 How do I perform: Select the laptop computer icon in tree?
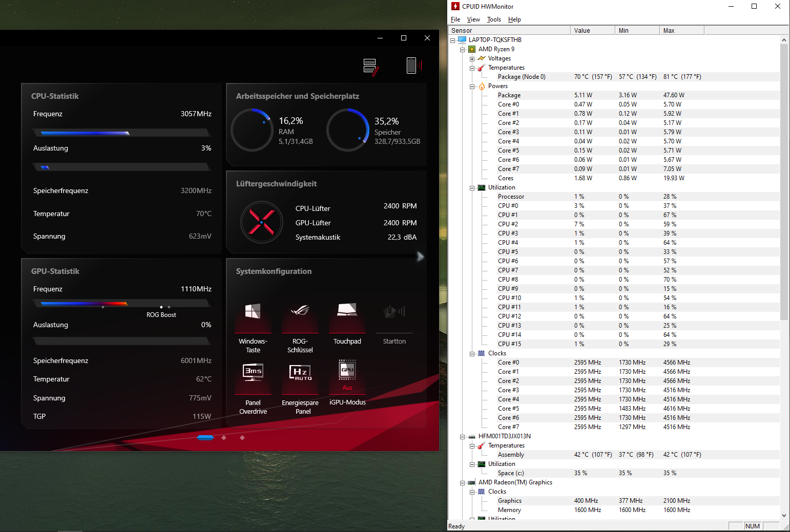[462, 39]
